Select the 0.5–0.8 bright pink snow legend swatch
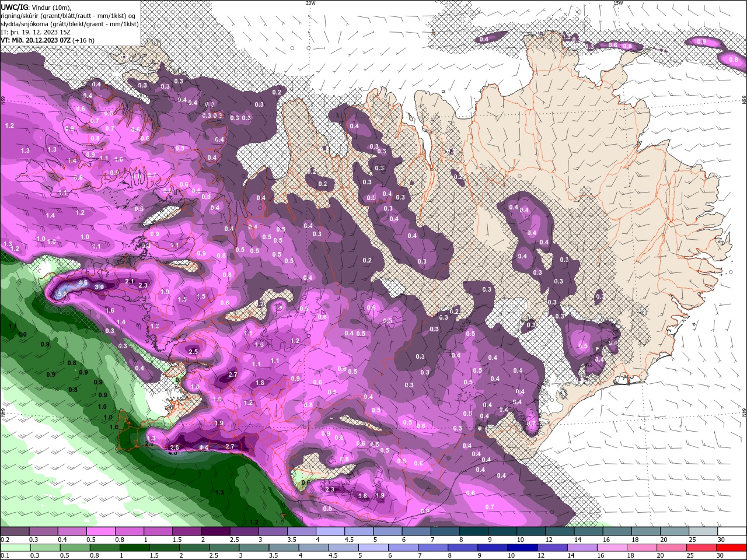 click(x=100, y=531)
